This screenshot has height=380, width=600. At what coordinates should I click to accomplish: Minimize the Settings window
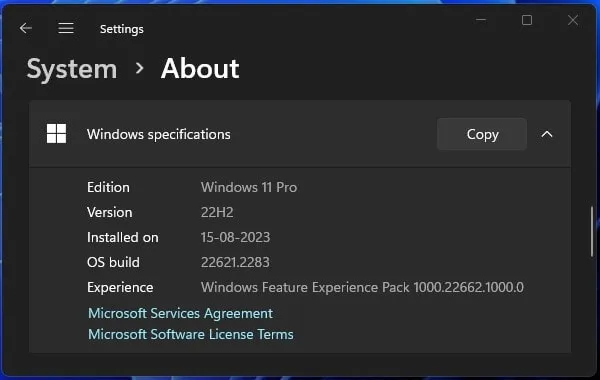tap(481, 20)
